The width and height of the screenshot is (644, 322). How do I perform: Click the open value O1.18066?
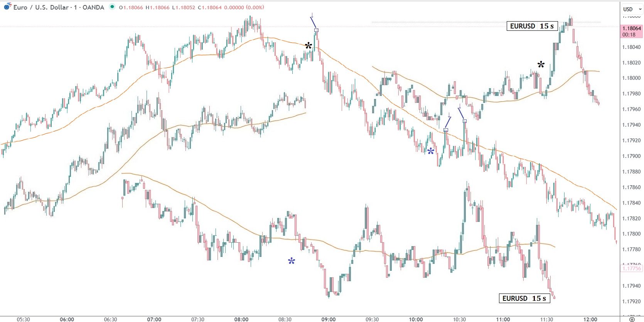(x=131, y=7)
